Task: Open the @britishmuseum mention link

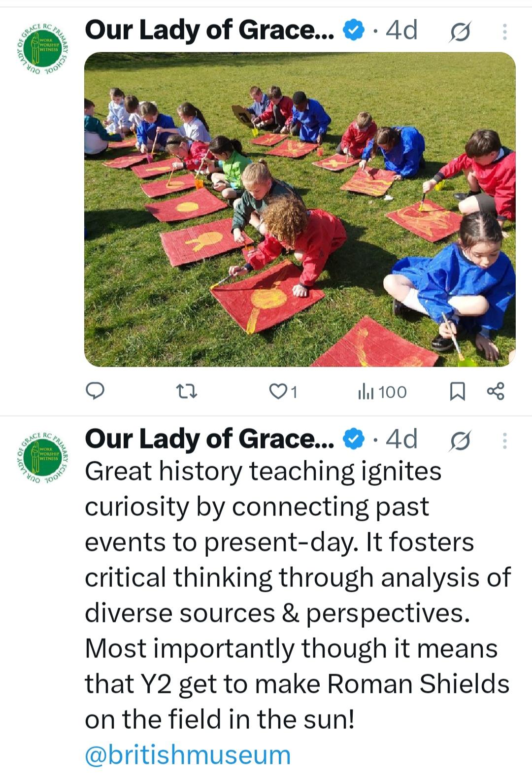Action: tap(188, 755)
